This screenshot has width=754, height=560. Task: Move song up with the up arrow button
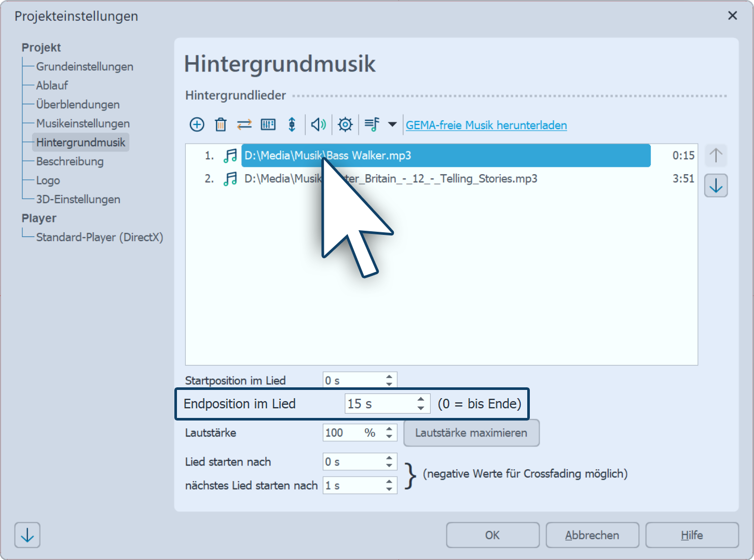click(716, 155)
